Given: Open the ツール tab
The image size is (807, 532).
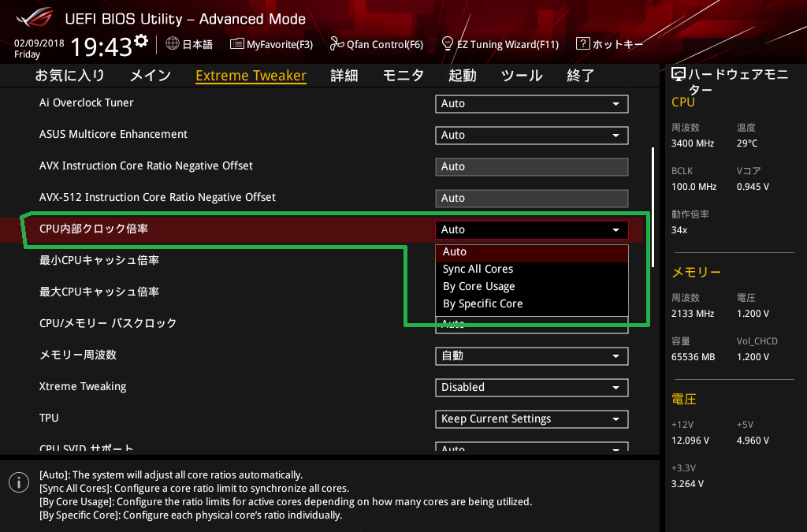Looking at the screenshot, I should tap(522, 76).
